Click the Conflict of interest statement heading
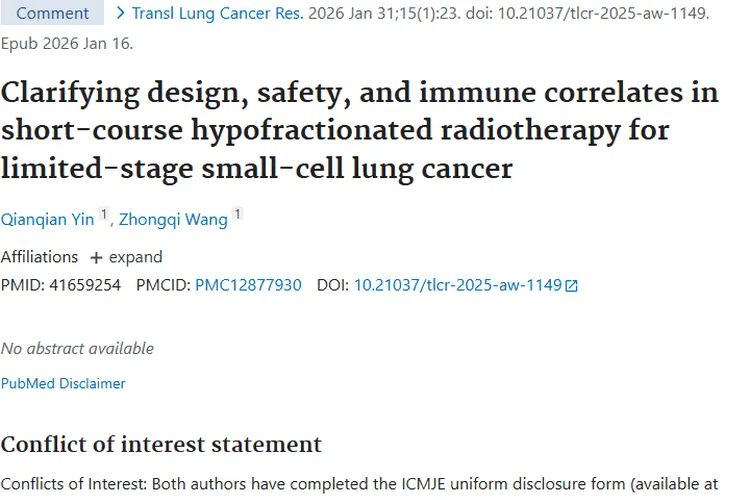This screenshot has height=500, width=750. (x=161, y=444)
